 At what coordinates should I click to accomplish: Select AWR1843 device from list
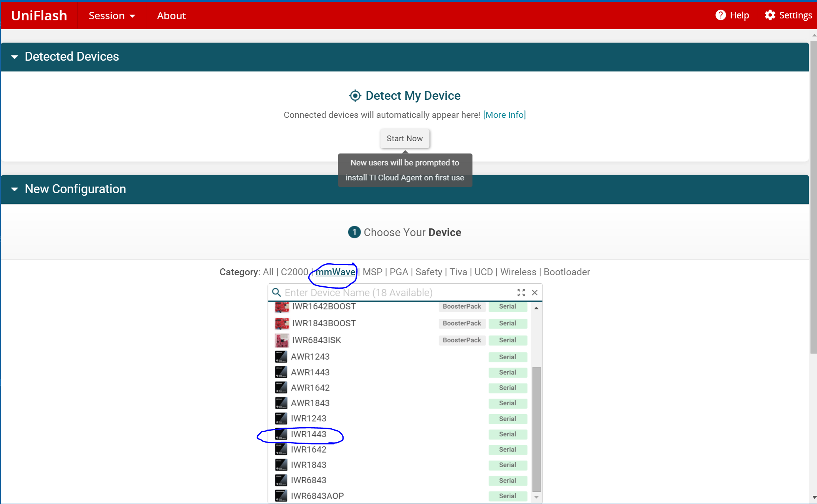(x=401, y=403)
